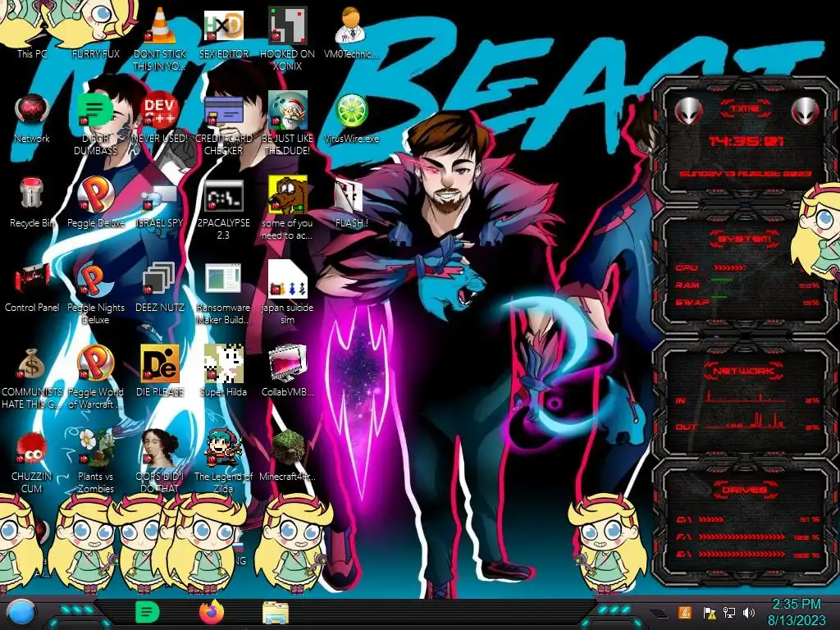Image resolution: width=840 pixels, height=630 pixels.
Task: Click the volume speaker tray icon
Action: [749, 613]
